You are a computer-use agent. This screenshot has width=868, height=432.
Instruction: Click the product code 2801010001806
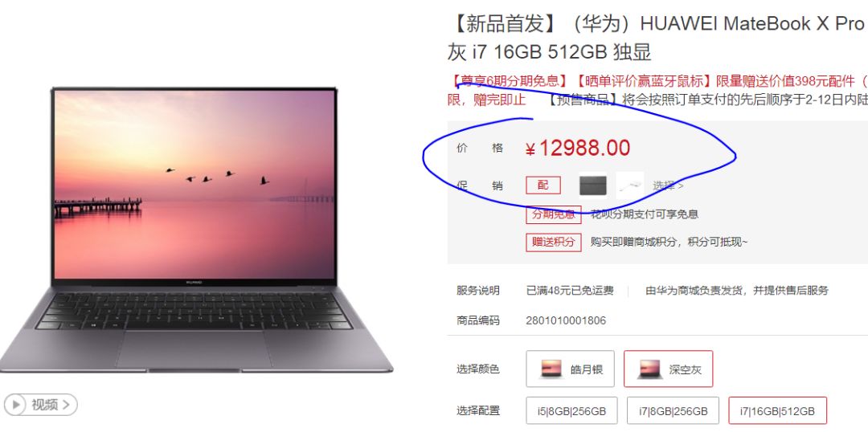(x=566, y=321)
